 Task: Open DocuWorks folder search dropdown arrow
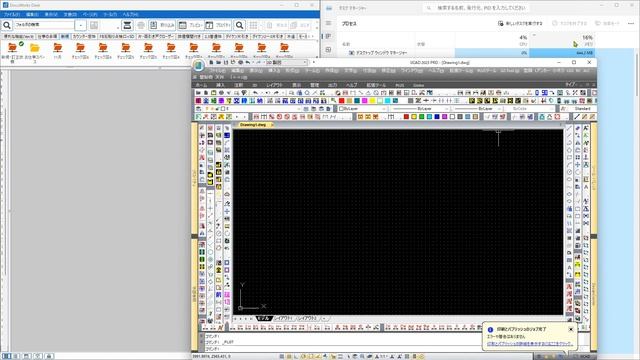point(81,25)
